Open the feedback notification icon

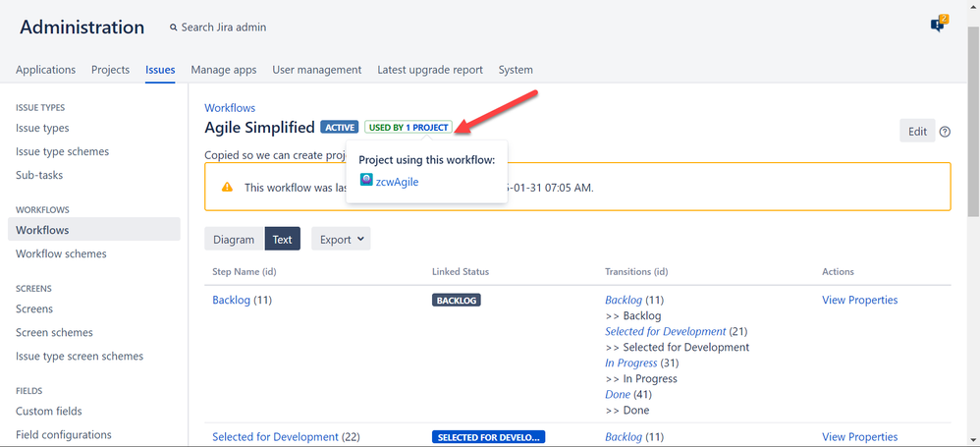[x=938, y=25]
